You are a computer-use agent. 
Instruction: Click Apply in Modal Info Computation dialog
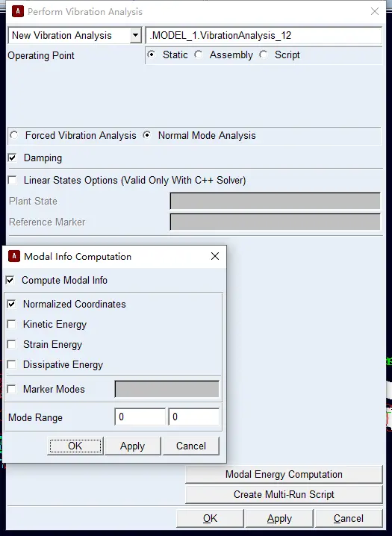click(x=133, y=446)
